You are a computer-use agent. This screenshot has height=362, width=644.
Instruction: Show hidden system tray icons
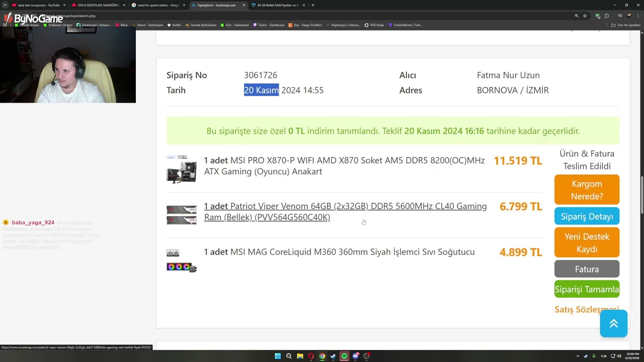point(578,356)
